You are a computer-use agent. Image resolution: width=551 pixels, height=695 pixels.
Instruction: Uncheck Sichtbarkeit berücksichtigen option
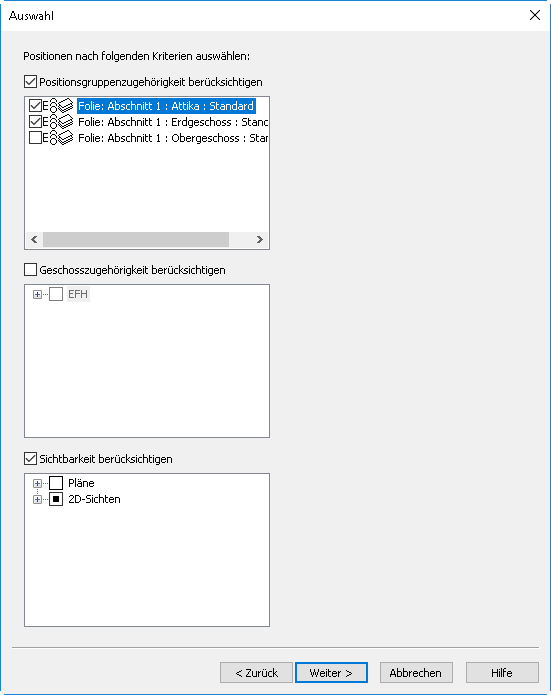[x=30, y=458]
